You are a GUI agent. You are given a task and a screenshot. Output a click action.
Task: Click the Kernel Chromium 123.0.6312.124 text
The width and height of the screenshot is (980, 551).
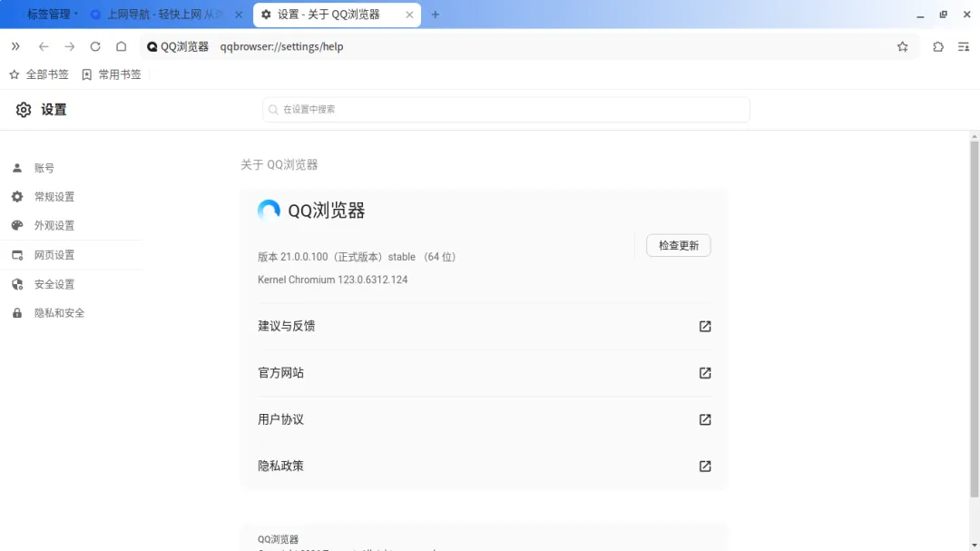coord(332,280)
